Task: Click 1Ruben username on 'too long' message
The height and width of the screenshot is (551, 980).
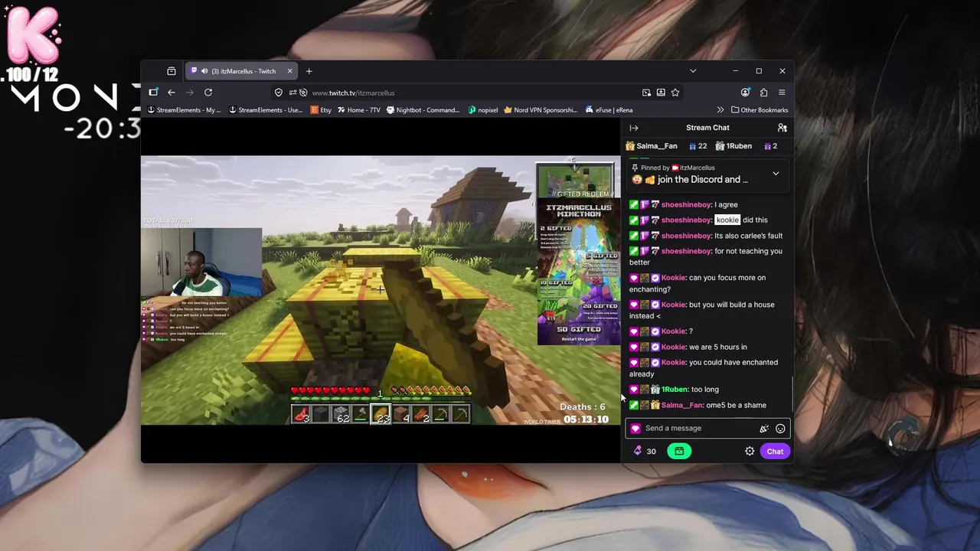Action: [x=675, y=390]
